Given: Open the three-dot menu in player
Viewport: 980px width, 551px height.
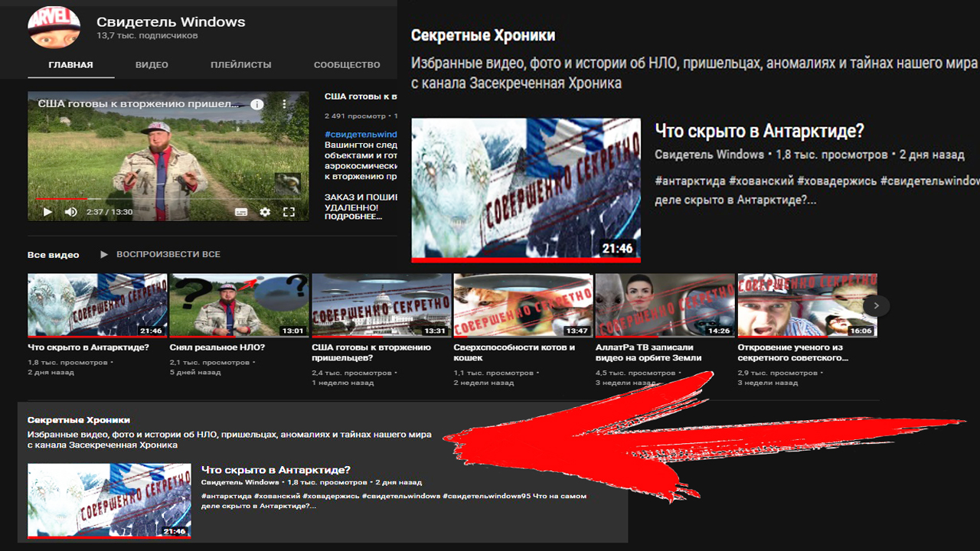Looking at the screenshot, I should (x=284, y=104).
